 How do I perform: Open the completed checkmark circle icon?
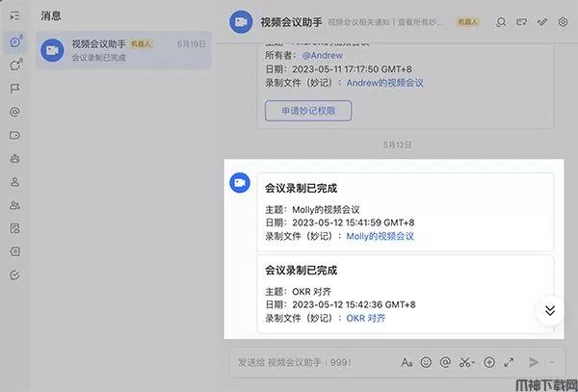14,275
